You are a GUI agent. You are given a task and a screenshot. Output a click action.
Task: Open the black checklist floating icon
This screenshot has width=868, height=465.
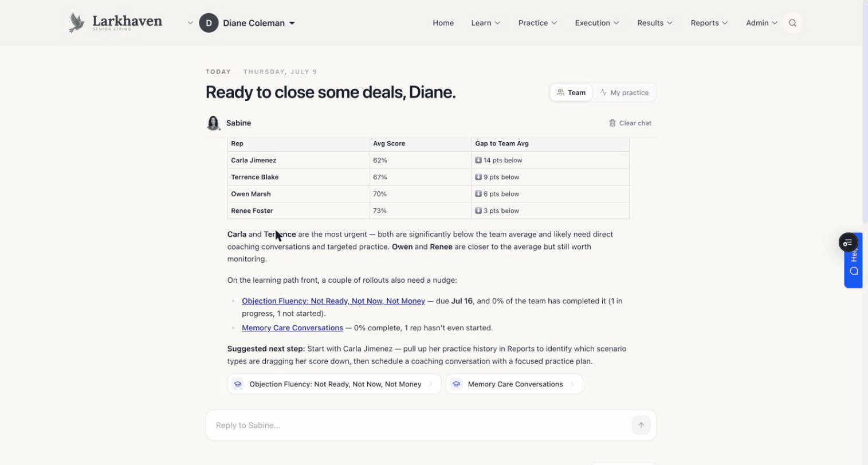click(x=849, y=243)
